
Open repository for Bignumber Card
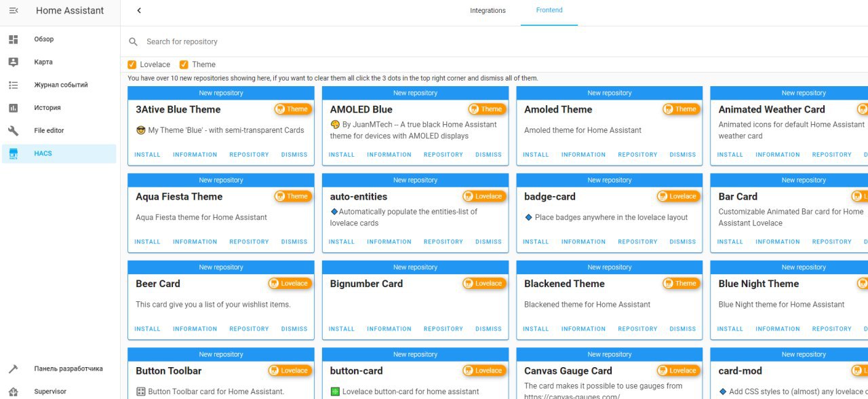pos(443,329)
